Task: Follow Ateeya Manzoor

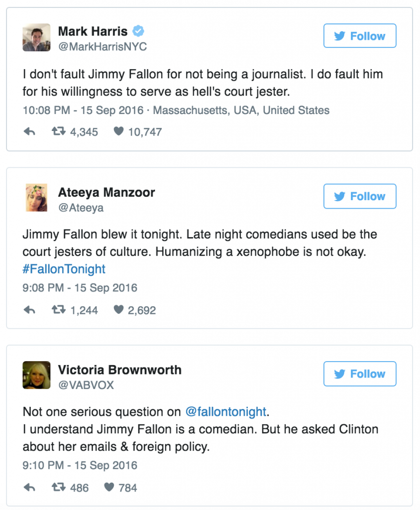Action: click(x=360, y=196)
